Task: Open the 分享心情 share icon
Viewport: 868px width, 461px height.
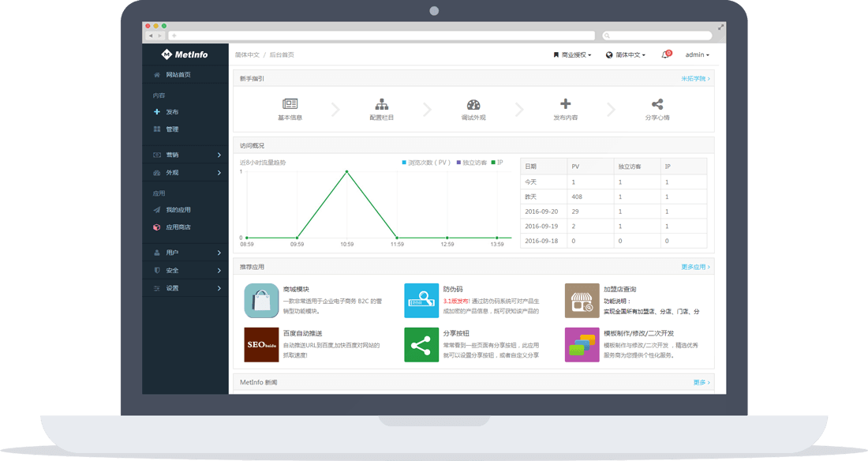Action: (657, 104)
